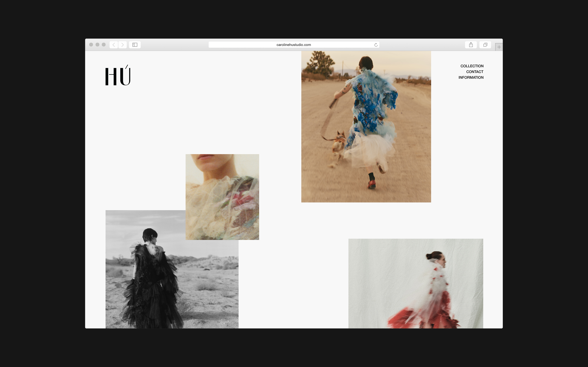Open the INFORMATION page link
Screen dimensions: 588x367
coord(471,77)
